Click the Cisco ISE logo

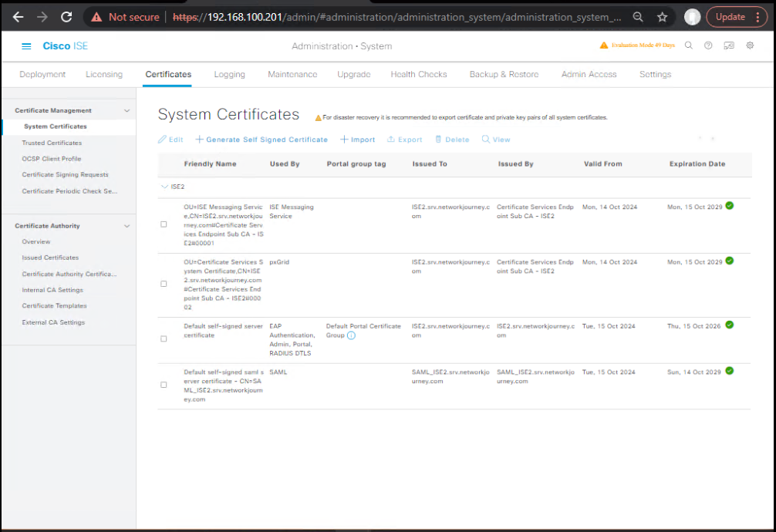tap(66, 46)
